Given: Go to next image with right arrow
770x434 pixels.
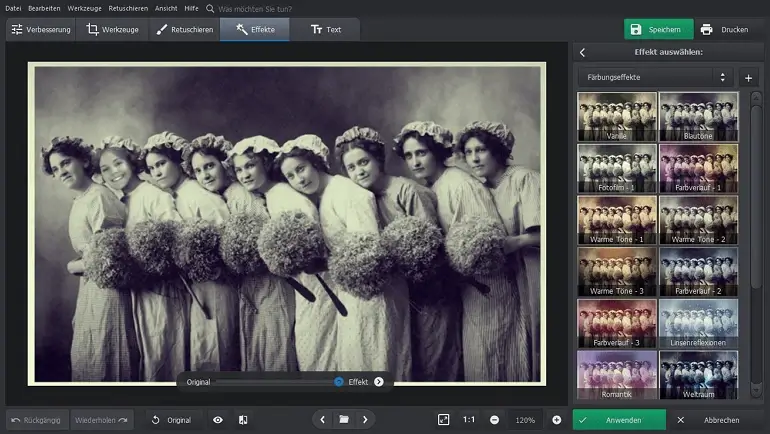Looking at the screenshot, I should click(365, 420).
